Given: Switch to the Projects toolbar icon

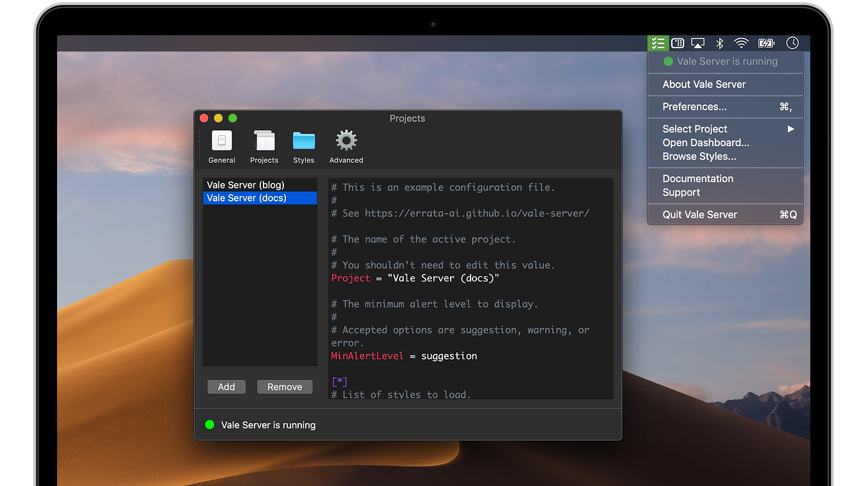Looking at the screenshot, I should point(264,147).
